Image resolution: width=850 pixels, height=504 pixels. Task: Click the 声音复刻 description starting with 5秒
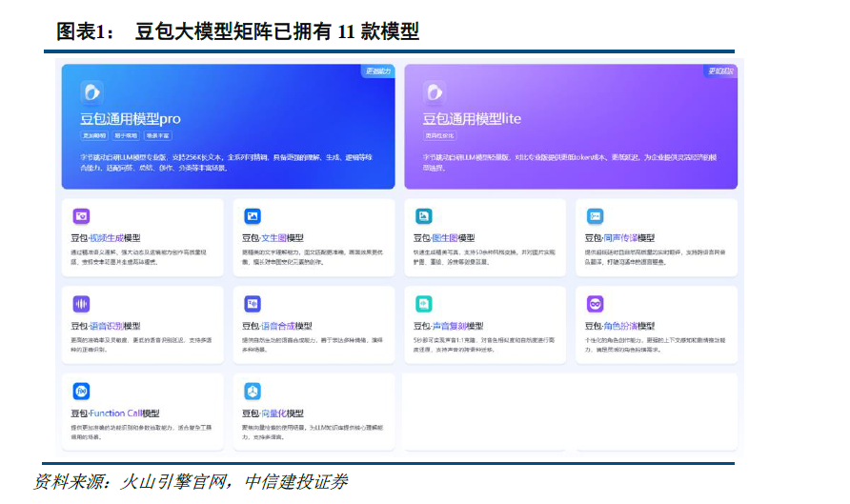tap(484, 345)
